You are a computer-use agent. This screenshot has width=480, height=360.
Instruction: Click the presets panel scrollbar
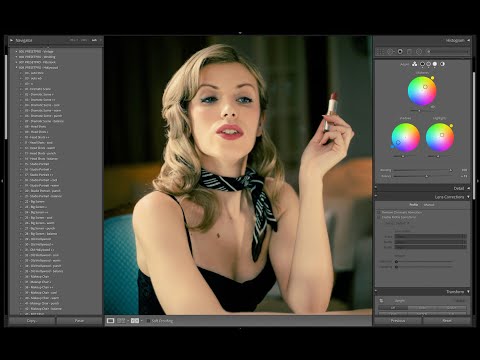[6, 97]
